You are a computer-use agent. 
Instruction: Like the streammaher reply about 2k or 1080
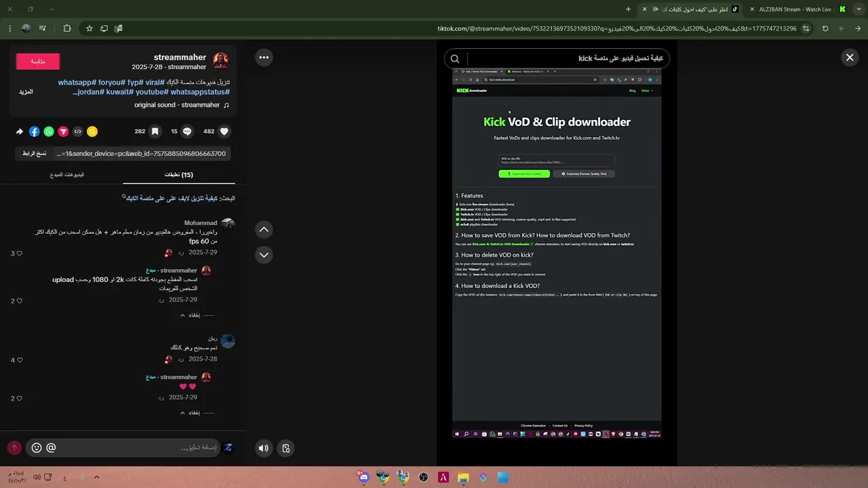click(x=19, y=301)
